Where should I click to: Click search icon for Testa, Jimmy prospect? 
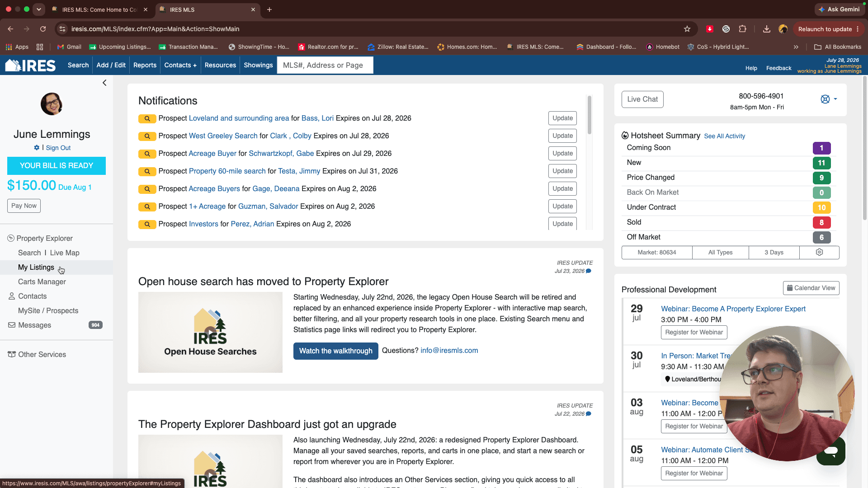click(x=147, y=171)
